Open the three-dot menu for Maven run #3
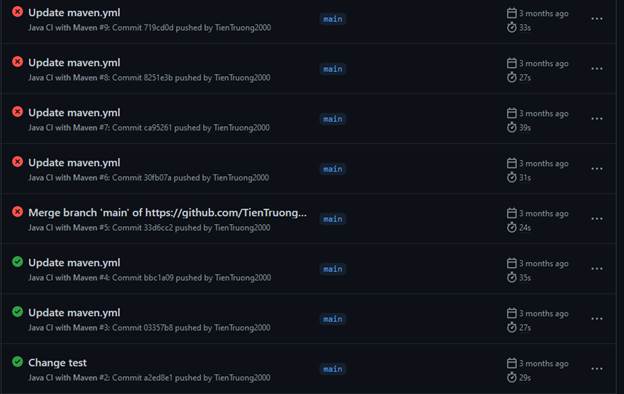 pyautogui.click(x=597, y=319)
